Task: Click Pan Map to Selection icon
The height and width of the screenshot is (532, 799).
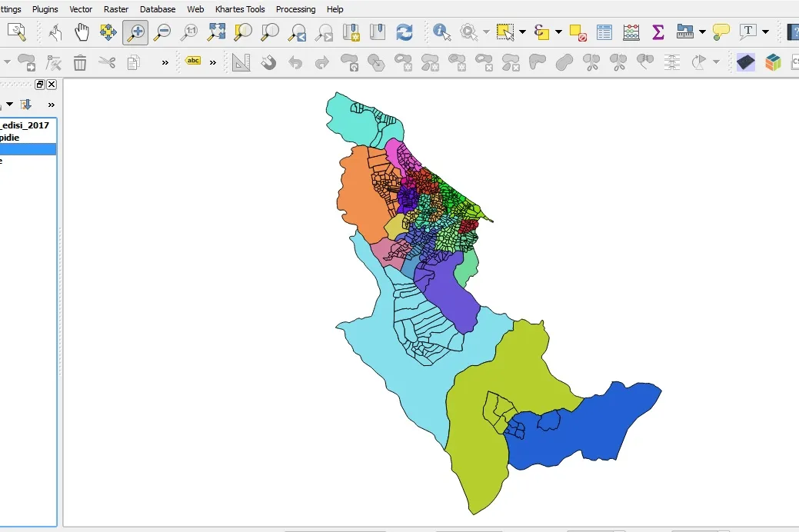Action: coord(108,32)
